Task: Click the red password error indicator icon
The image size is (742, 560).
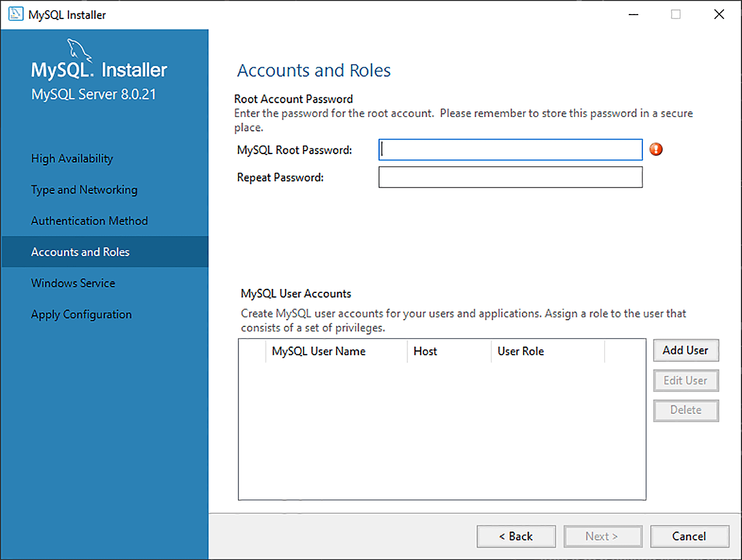Action: 656,149
